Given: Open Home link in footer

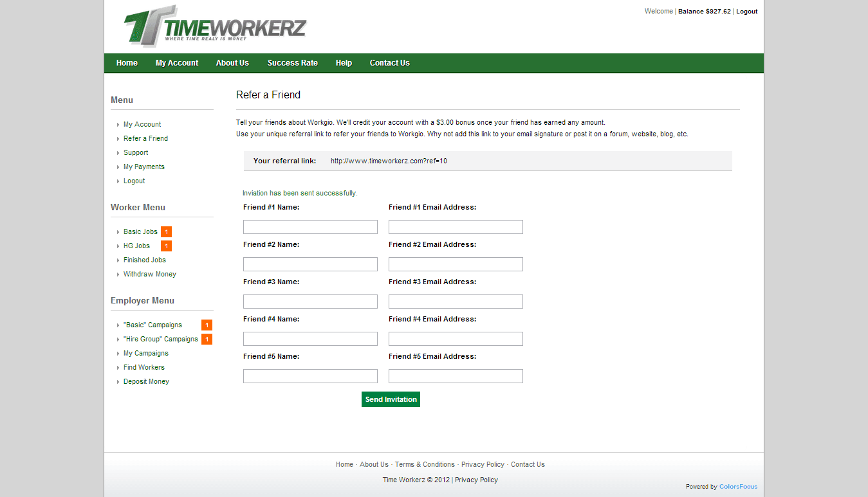Looking at the screenshot, I should coord(344,465).
